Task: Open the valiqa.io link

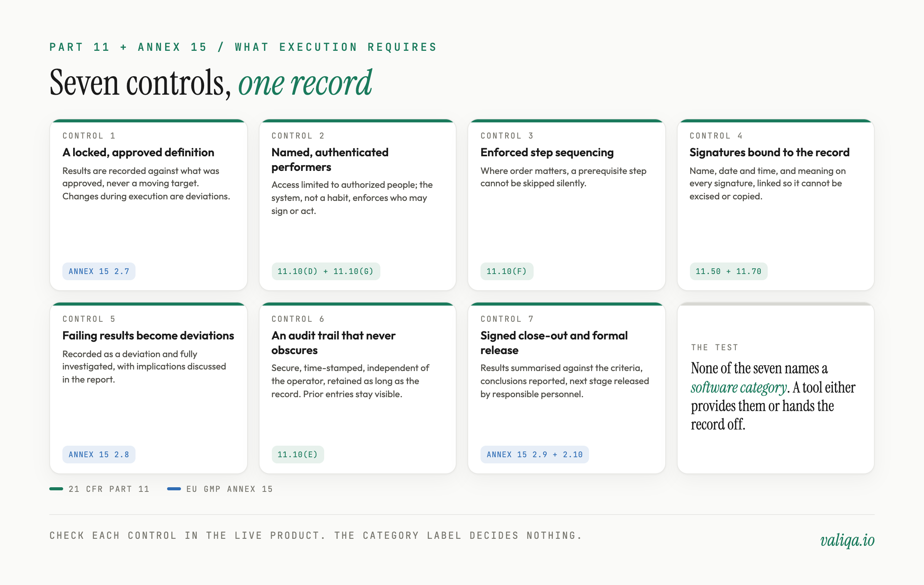Action: point(847,540)
